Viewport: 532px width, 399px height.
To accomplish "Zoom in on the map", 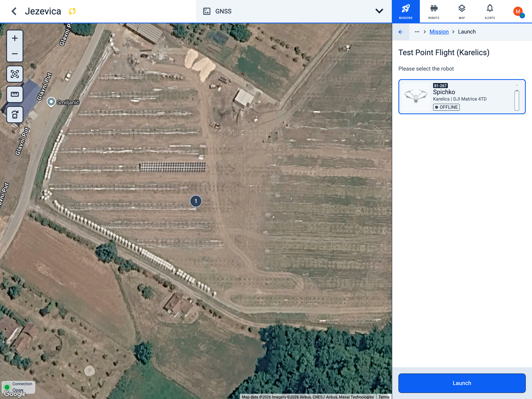I will coord(15,38).
